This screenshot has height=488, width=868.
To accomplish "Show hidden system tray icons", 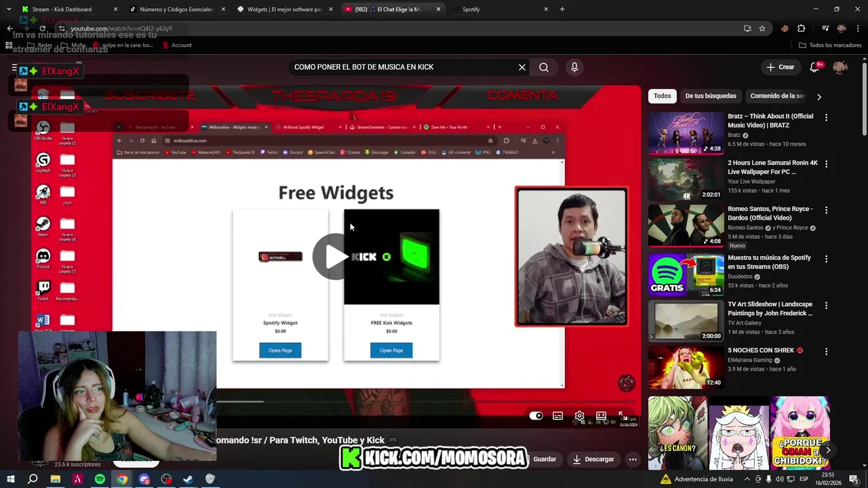I will point(747,479).
